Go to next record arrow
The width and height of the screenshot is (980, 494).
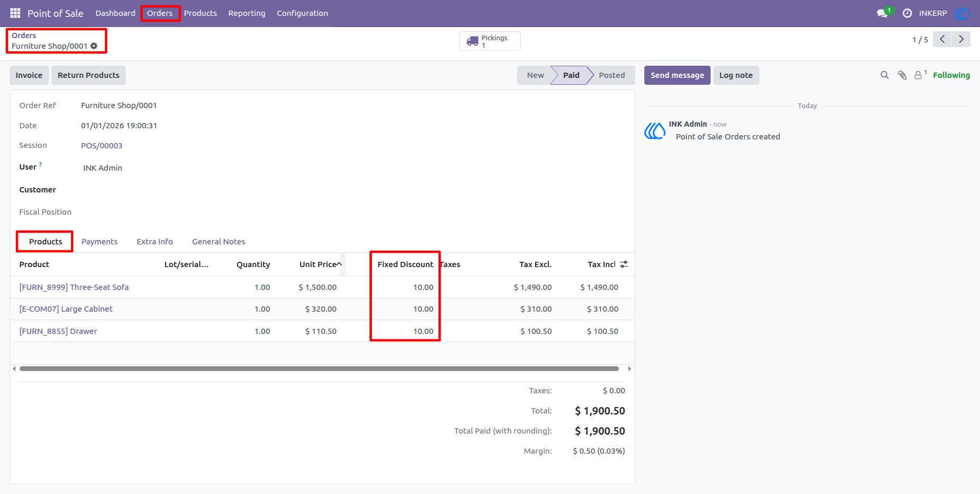961,39
